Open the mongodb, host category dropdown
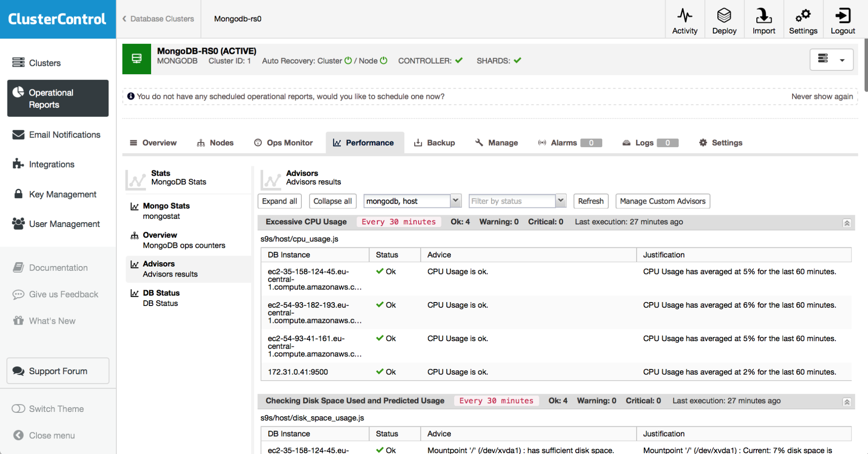Screen dimensions: 868x454 (x=455, y=201)
